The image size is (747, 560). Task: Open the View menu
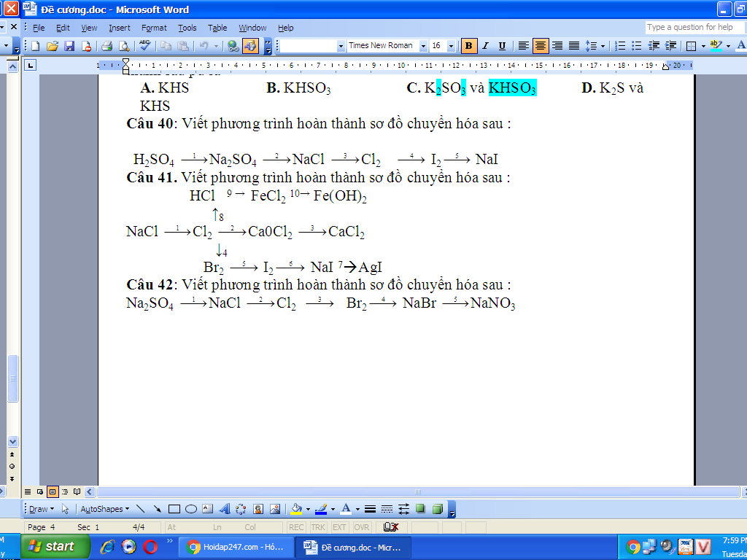click(x=89, y=28)
